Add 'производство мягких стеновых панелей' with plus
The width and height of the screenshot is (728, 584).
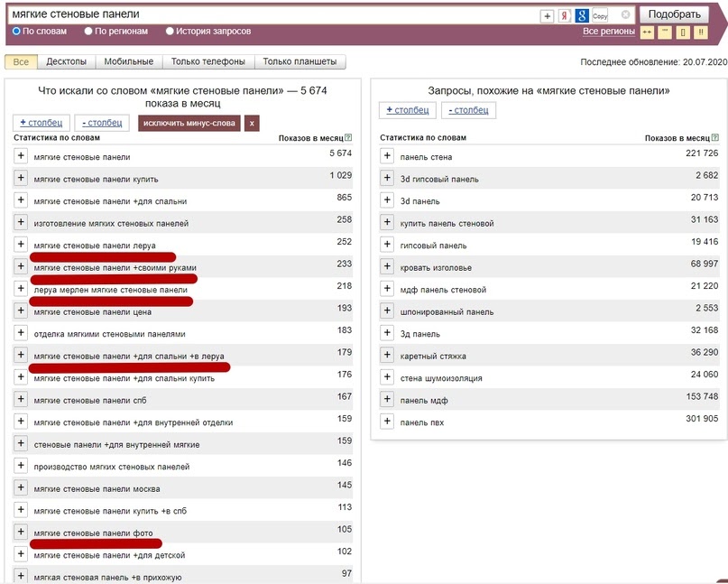click(x=21, y=466)
